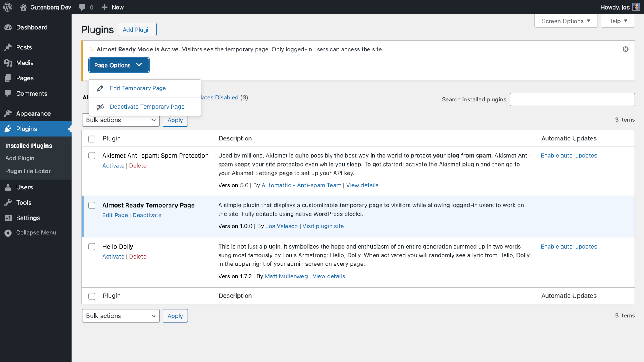Choose Edit Temporary Page from the menu
The width and height of the screenshot is (644, 362).
pos(138,88)
